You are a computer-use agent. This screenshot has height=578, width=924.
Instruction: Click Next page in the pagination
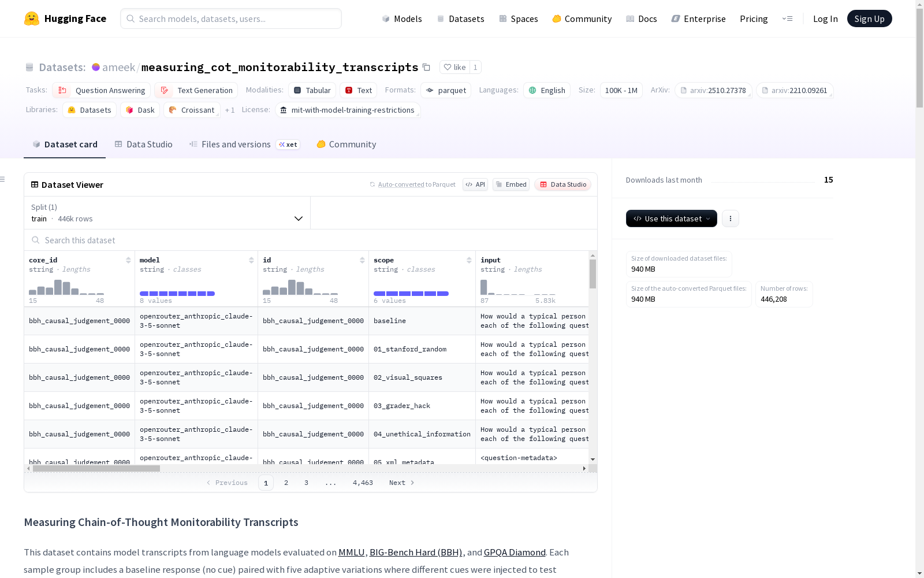tap(402, 483)
